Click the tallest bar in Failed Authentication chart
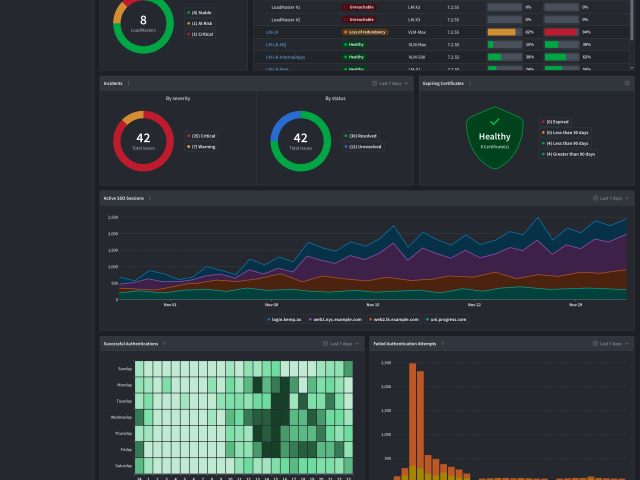 click(412, 420)
